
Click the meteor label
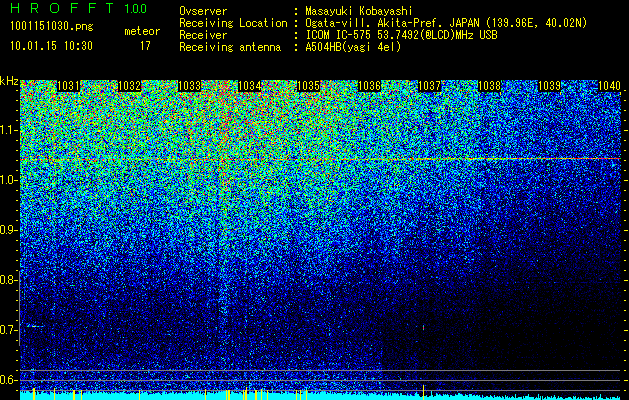[142, 31]
